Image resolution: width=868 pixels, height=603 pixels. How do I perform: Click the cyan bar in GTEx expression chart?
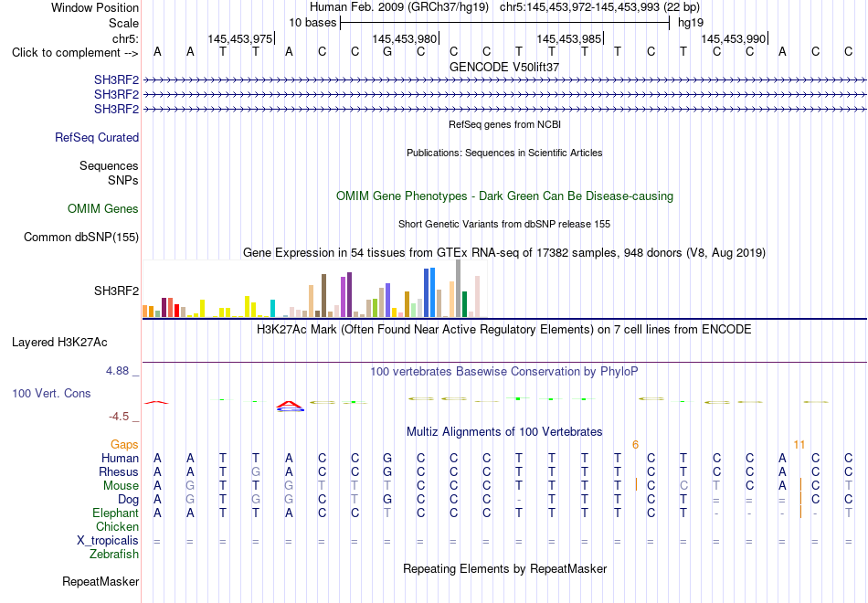coord(272,309)
